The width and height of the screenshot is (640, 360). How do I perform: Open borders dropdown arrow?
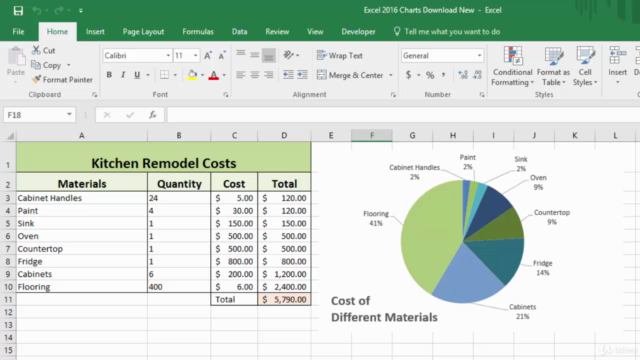click(175, 75)
